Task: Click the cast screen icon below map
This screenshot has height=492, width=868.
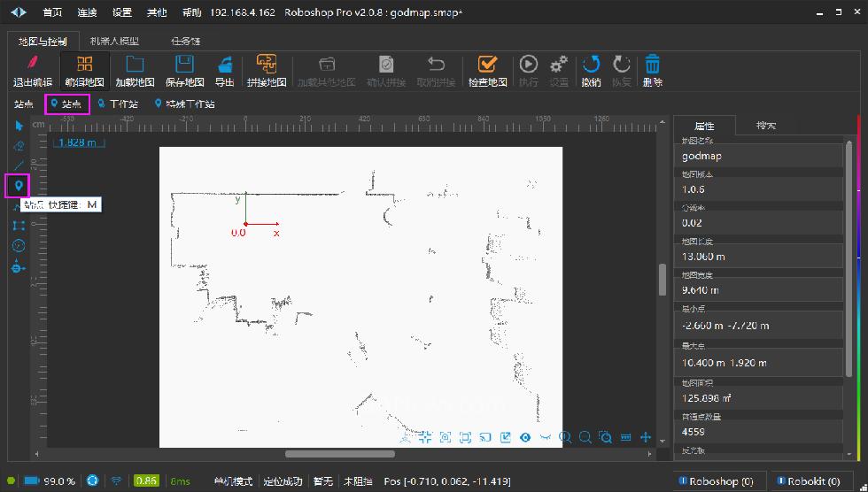Action: (485, 437)
